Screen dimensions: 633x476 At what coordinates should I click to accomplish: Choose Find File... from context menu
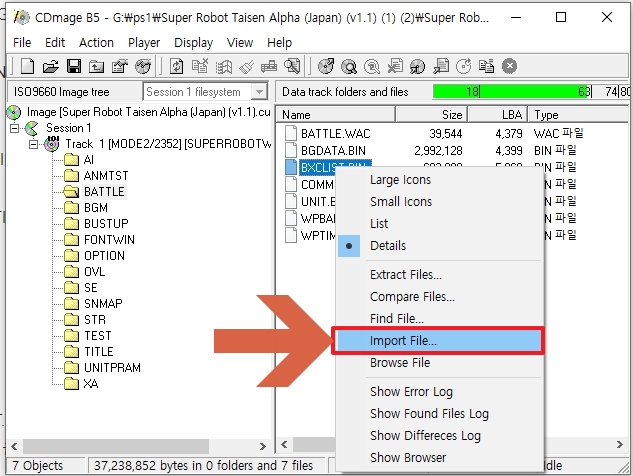[x=440, y=319]
